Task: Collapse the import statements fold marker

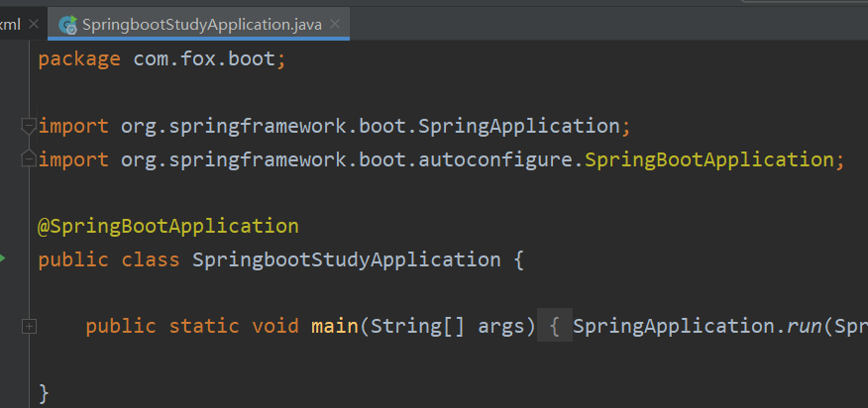Action: pos(29,126)
